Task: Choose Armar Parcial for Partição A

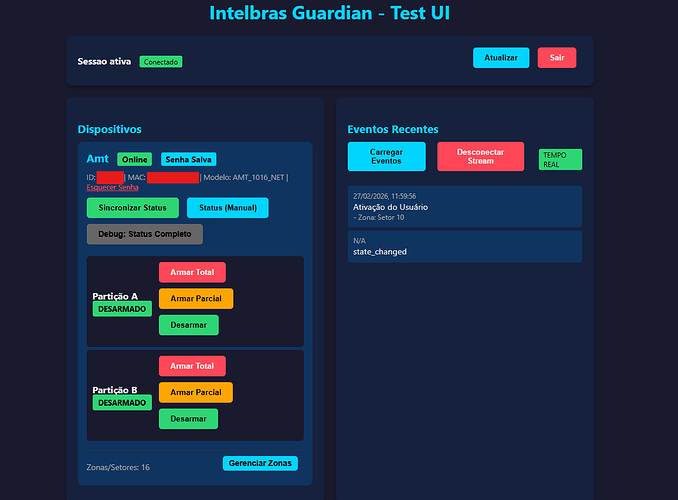Action: coord(196,298)
